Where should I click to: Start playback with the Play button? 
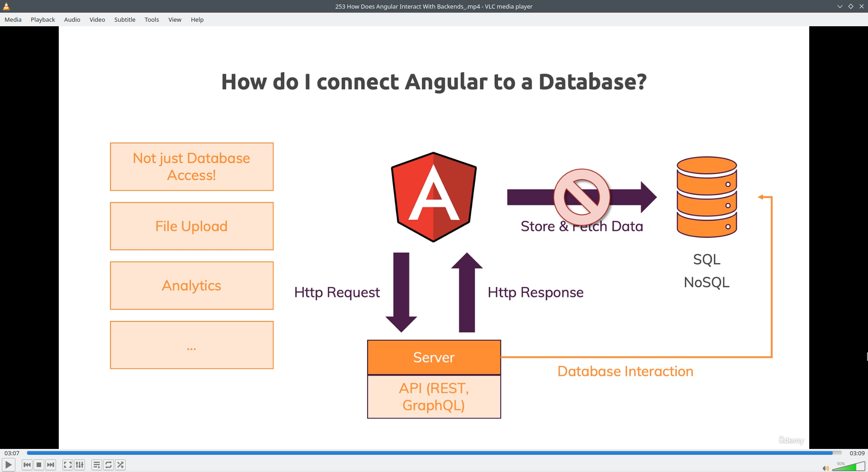click(8, 465)
